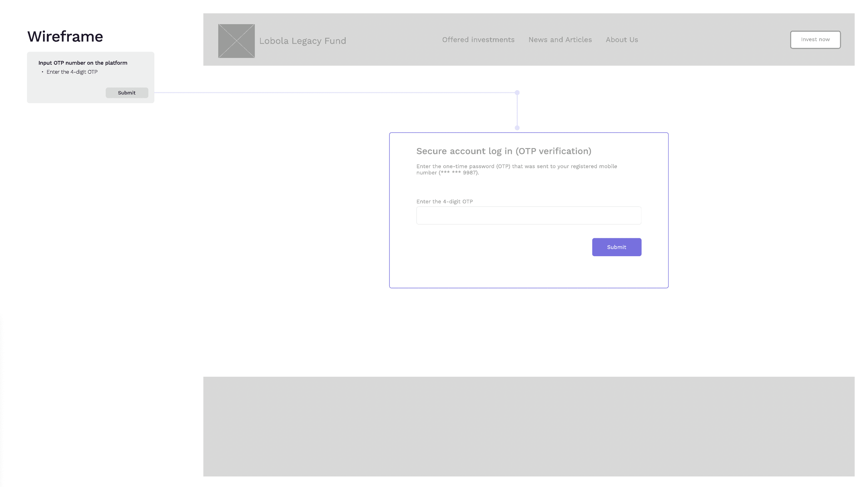The width and height of the screenshot is (868, 487).
Task: Select the grey footer placeholder block
Action: tap(528, 426)
